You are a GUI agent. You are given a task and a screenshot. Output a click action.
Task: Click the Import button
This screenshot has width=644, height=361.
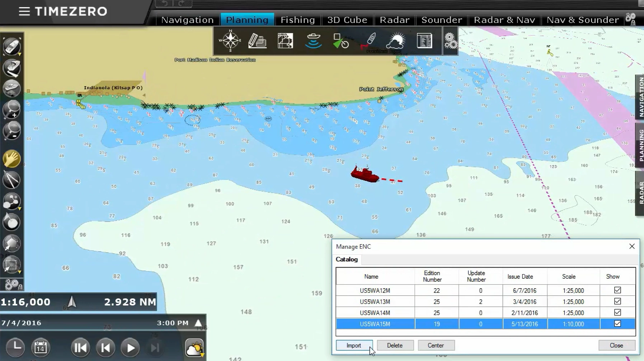click(354, 345)
